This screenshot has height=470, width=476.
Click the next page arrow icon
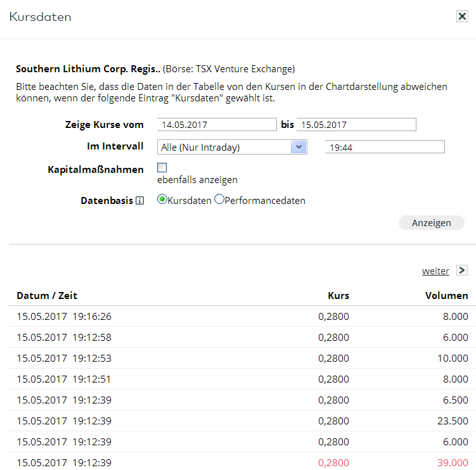(x=461, y=270)
